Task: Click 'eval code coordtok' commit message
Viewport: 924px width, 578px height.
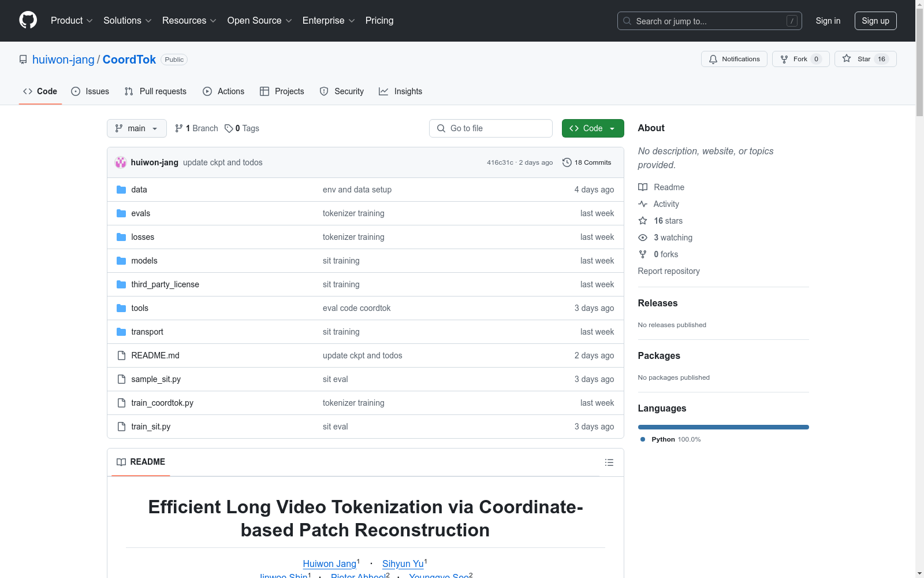Action: pyautogui.click(x=357, y=308)
